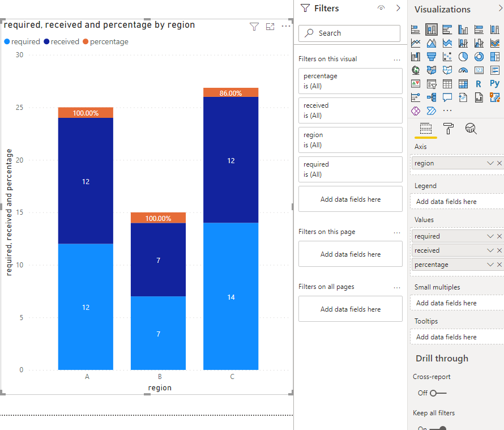Open dropdown for percentage Values field
504x430 pixels.
tap(490, 265)
